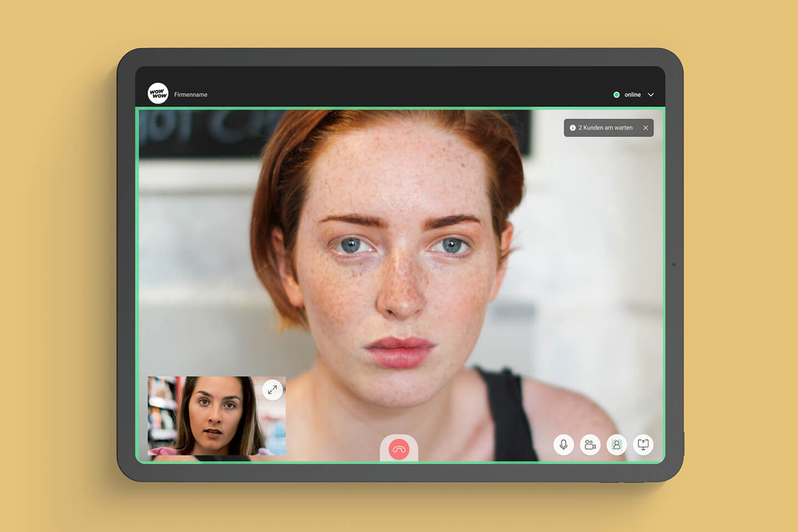Click the info icon in waiting notification
798x532 pixels.
tap(572, 128)
